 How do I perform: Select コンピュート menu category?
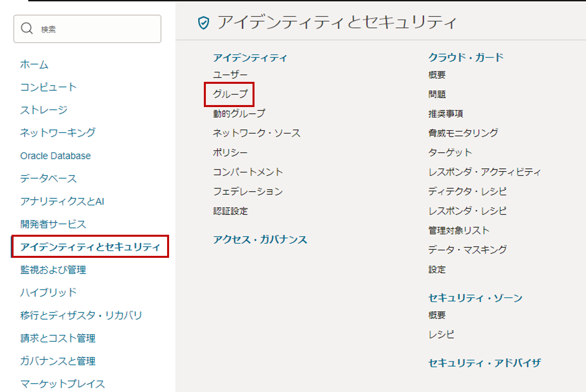pos(48,87)
